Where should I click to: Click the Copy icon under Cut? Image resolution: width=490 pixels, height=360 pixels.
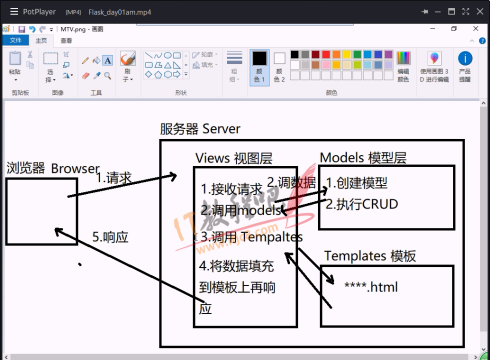[30, 65]
